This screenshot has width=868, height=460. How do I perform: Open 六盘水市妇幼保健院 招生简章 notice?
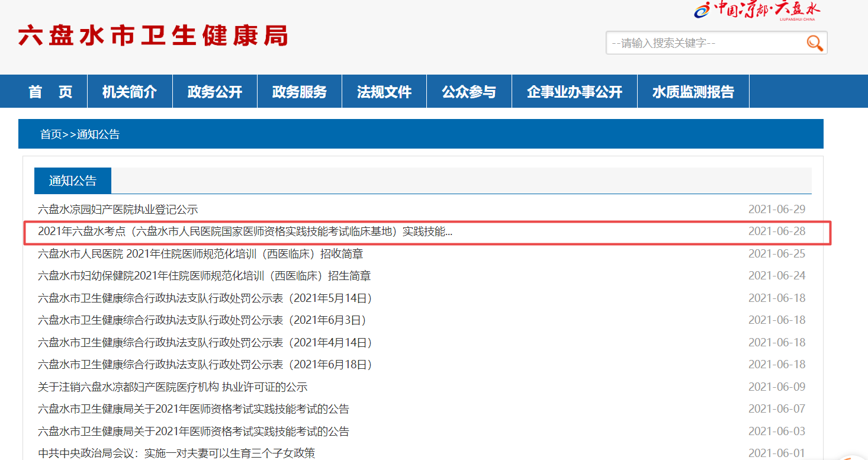pos(204,276)
